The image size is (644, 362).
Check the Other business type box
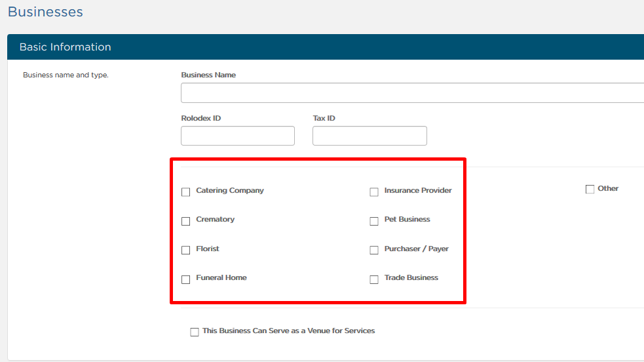(x=590, y=189)
